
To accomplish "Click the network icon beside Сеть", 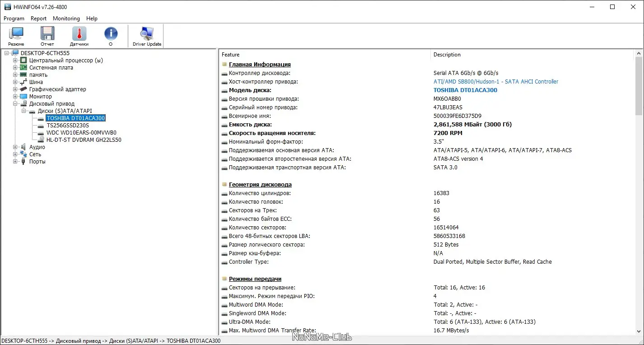I will [x=23, y=154].
